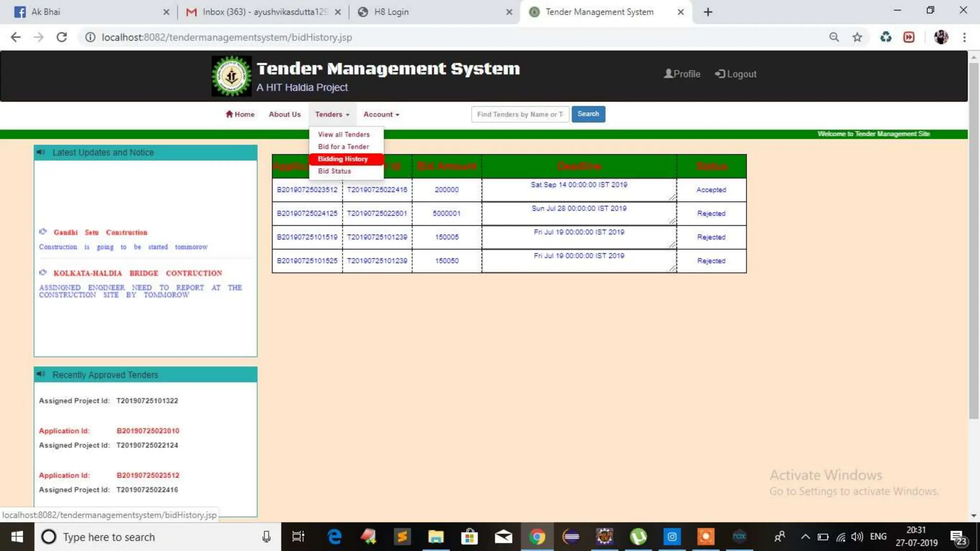Click the browser reload icon

62,37
